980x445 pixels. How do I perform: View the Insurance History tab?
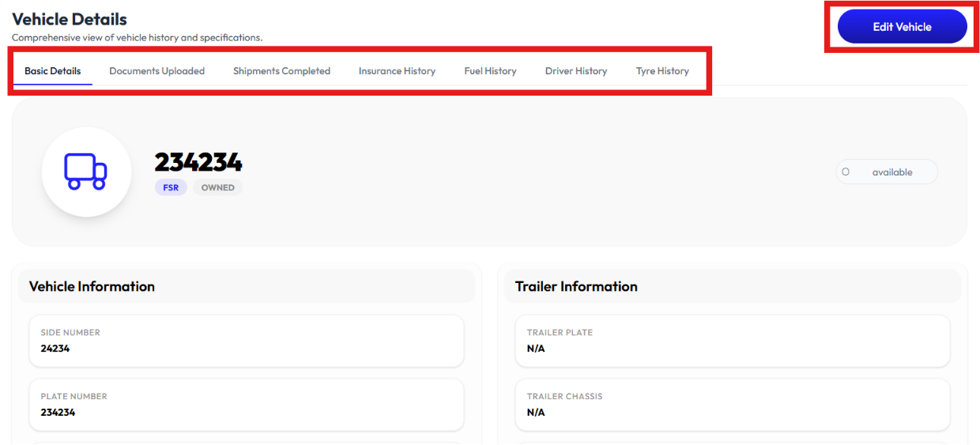[397, 71]
